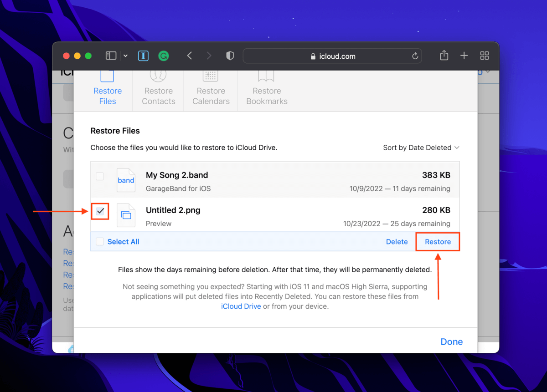
Task: Click the icloud.com address bar
Action: point(332,56)
